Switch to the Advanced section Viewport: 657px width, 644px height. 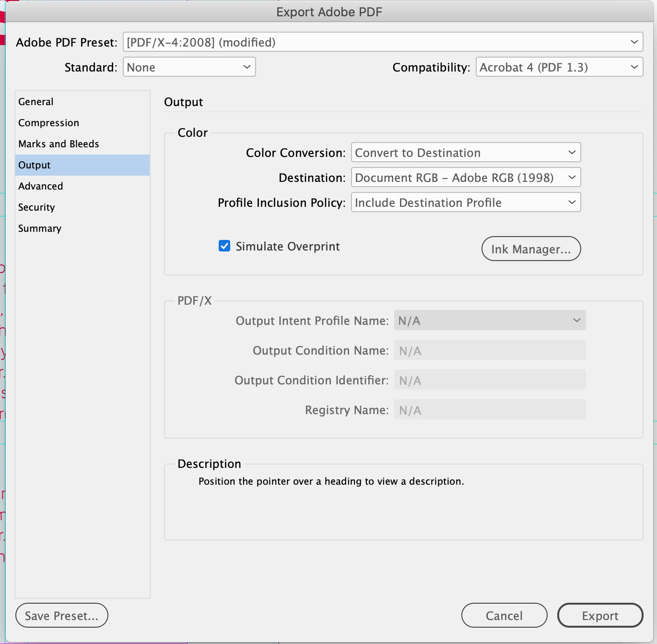82,186
